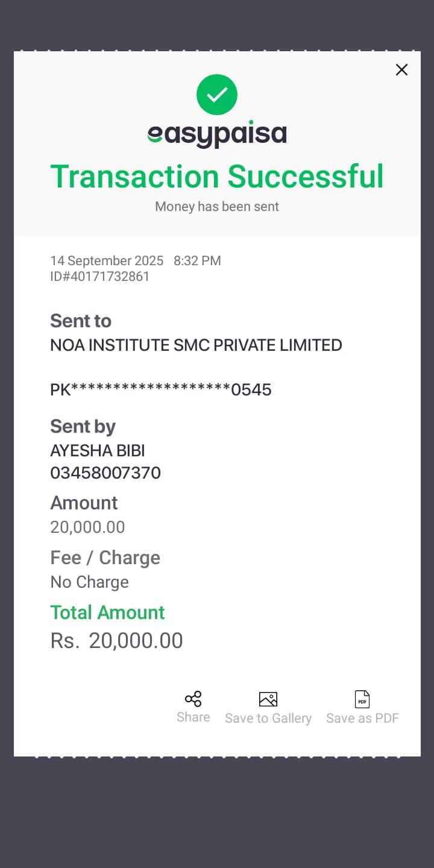The width and height of the screenshot is (434, 868).
Task: Tap the Save as PDF file icon
Action: click(x=362, y=699)
